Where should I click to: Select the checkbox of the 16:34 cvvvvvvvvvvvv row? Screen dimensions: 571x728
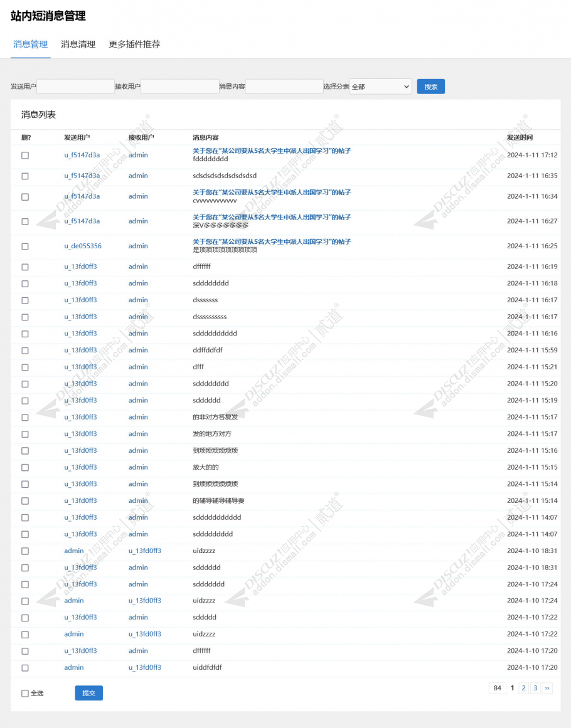coord(25,197)
